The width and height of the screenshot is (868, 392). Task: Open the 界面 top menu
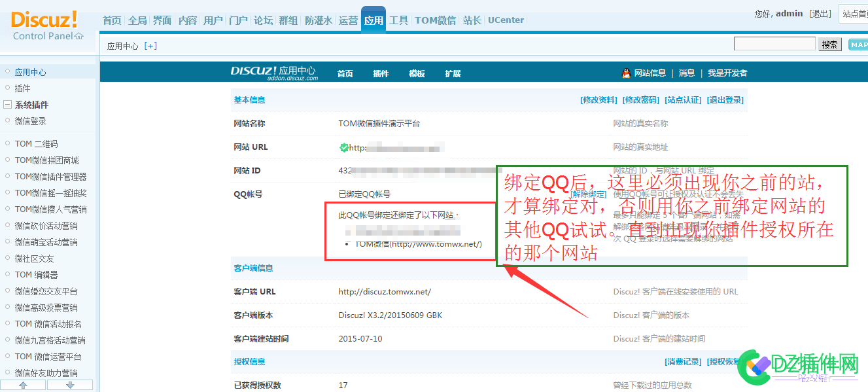(162, 20)
